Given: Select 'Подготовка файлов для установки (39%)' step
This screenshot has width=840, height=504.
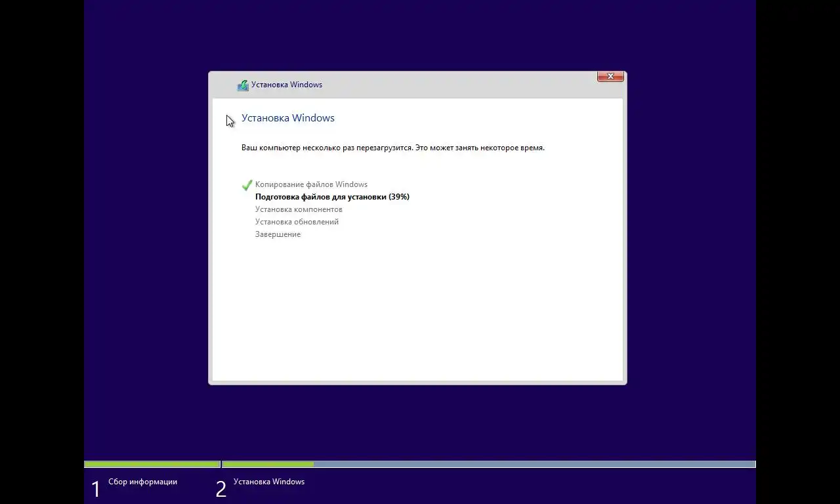Looking at the screenshot, I should [x=332, y=197].
